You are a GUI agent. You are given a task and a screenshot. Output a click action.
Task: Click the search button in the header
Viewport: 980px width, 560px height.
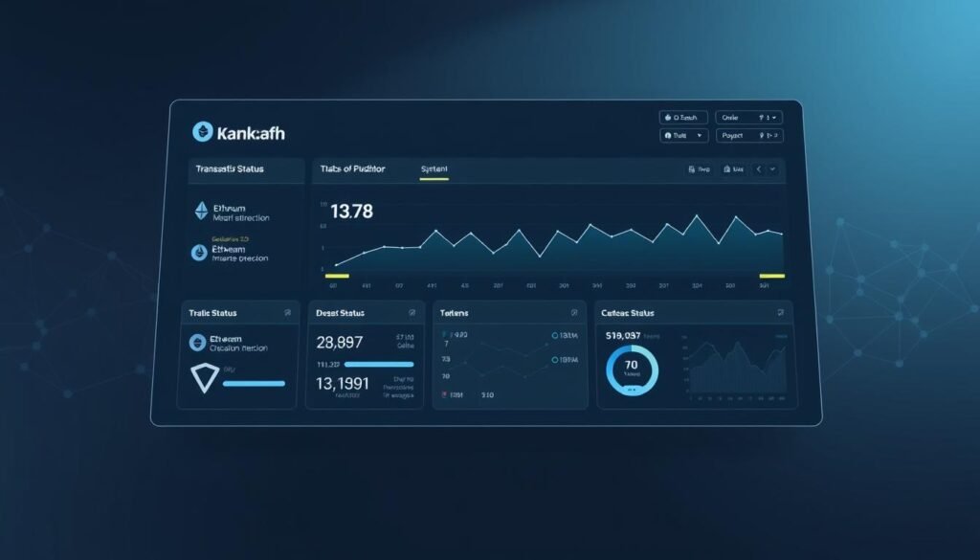pyautogui.click(x=683, y=117)
